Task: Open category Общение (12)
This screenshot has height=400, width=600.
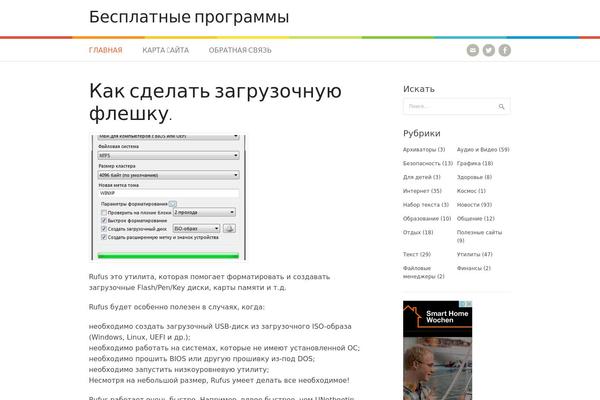Action: pos(476,219)
